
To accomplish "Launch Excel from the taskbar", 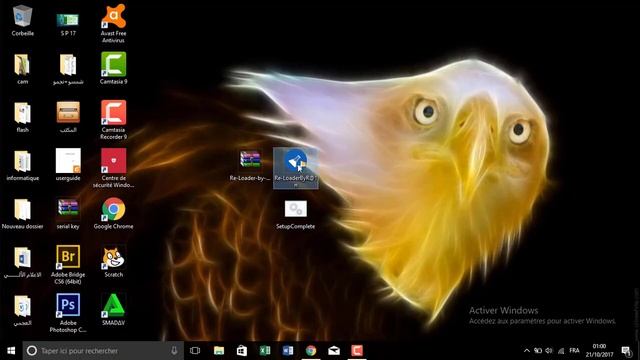I will point(265,351).
